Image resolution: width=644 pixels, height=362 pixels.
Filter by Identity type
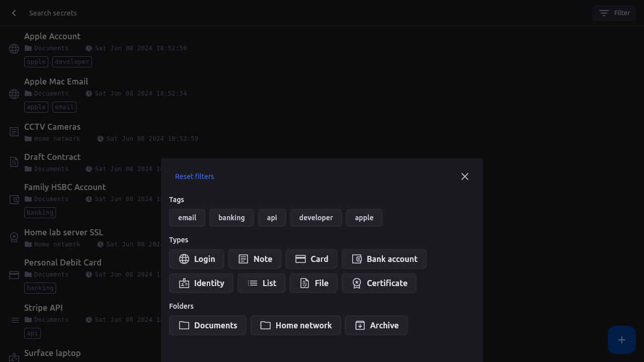tap(201, 283)
